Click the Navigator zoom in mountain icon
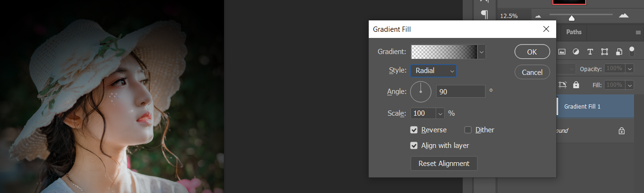 tap(624, 16)
